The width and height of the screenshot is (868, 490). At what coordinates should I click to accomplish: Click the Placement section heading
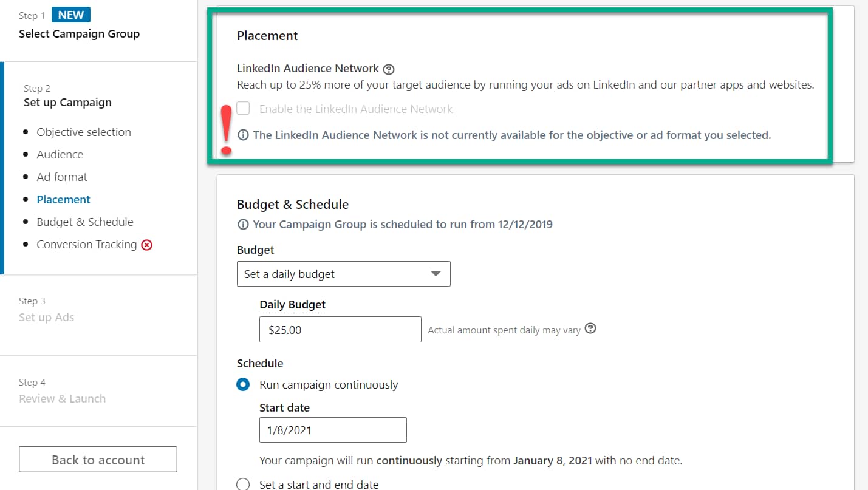[267, 36]
